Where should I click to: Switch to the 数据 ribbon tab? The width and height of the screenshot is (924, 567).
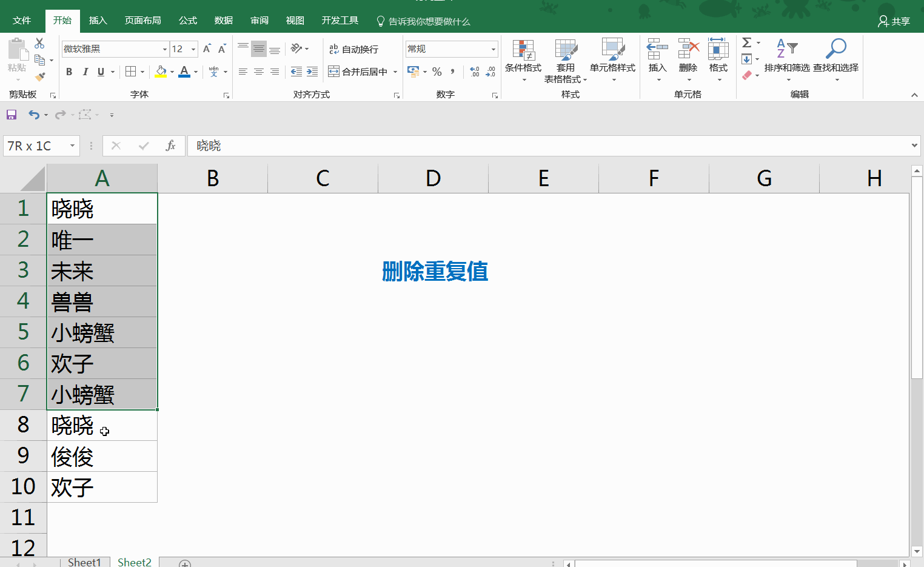click(x=223, y=20)
